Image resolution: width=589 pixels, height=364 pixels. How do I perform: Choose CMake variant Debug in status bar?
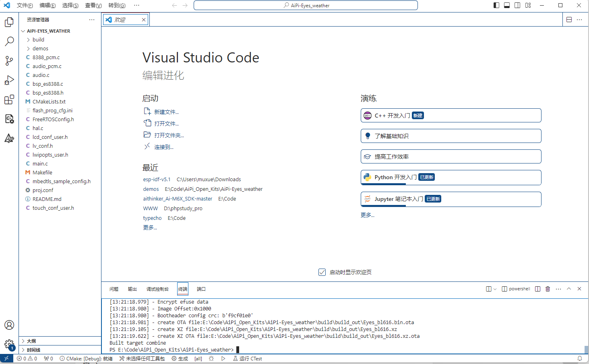pyautogui.click(x=86, y=358)
